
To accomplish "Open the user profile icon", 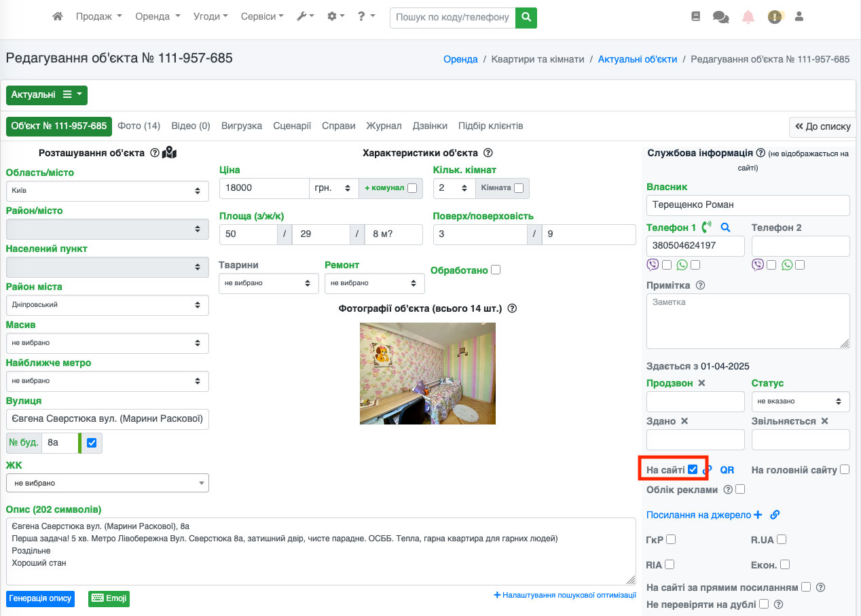I will [799, 16].
